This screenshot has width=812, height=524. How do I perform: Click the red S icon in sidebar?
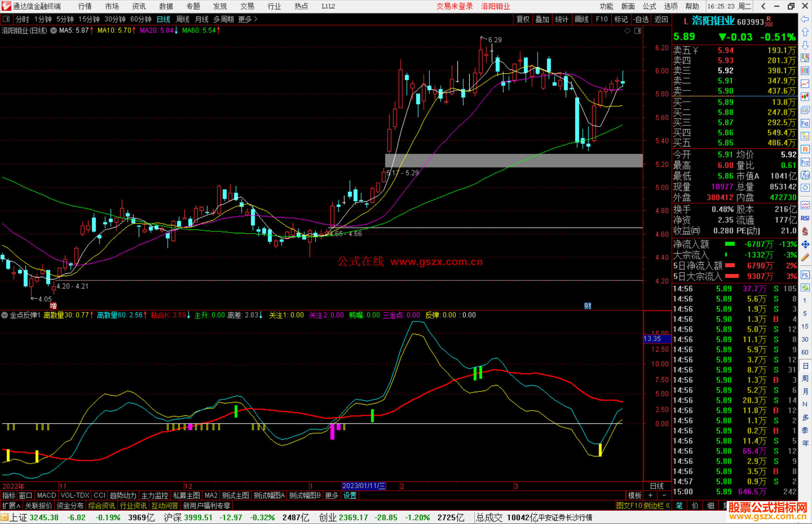[805, 231]
